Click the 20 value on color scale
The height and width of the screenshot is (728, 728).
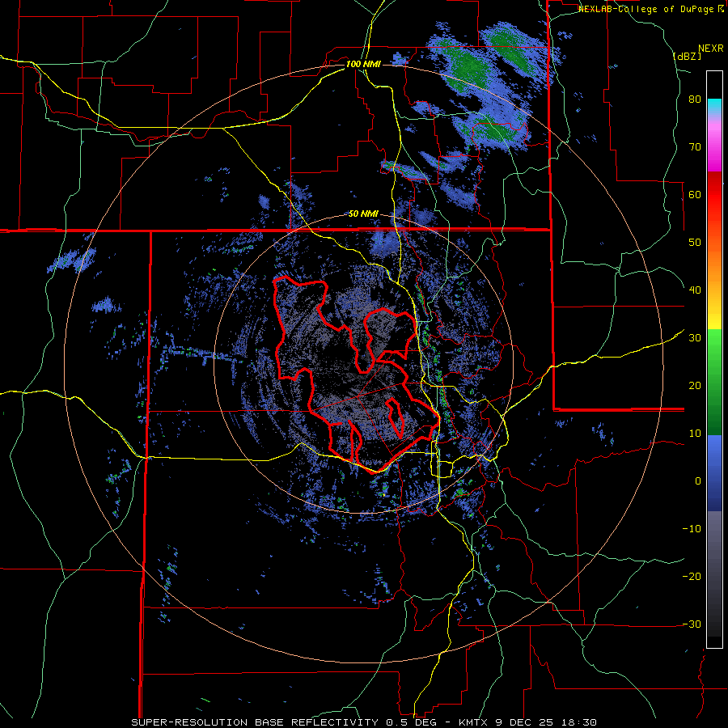point(695,386)
